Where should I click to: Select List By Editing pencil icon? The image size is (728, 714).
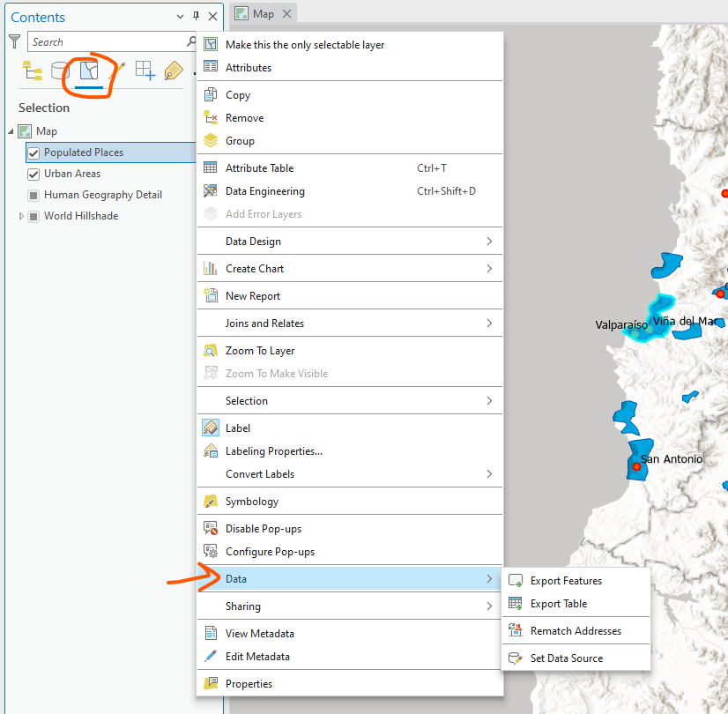coord(117,71)
